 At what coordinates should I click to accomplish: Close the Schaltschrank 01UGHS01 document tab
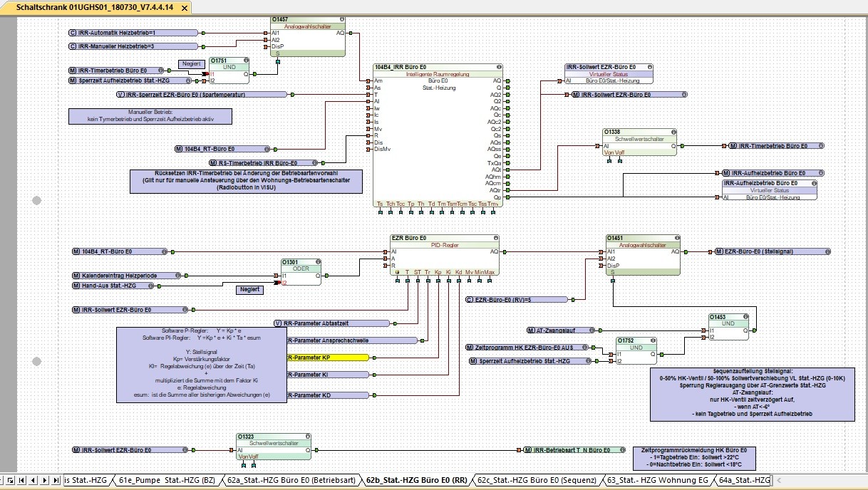(x=184, y=8)
